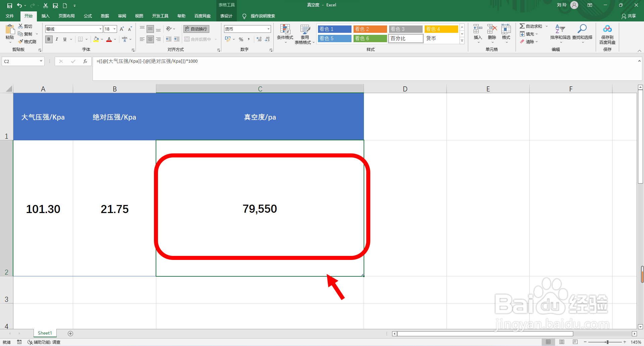Viewport: 644px width, 346px height.
Task: Increase decimal places
Action: [x=259, y=39]
